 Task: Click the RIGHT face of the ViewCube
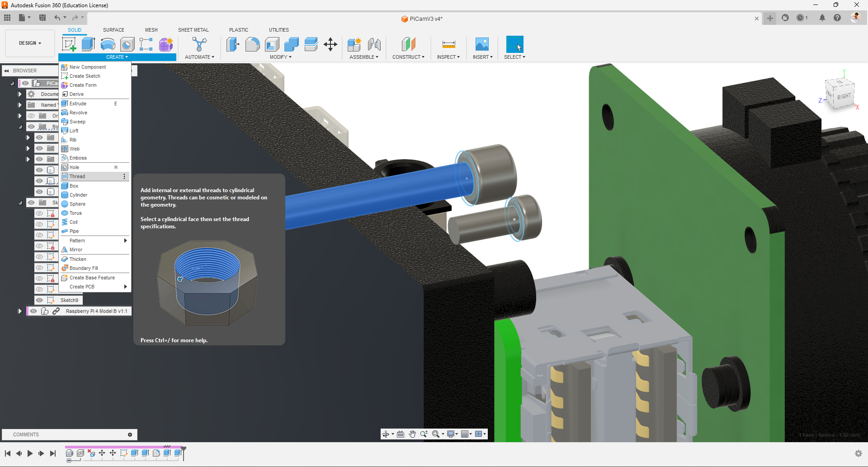(x=844, y=96)
